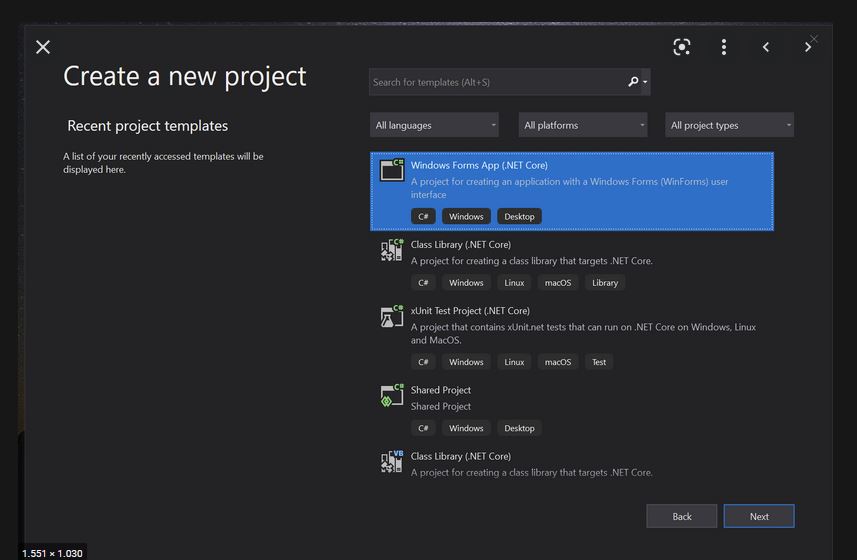Screen dimensions: 857x560
Task: Click the C# Class Library template icon
Action: 392,250
